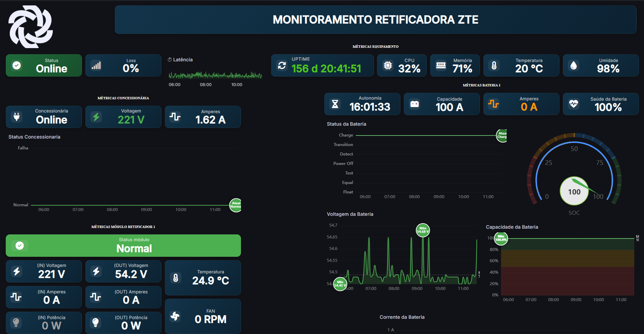Click the fan icon in FAN card

click(175, 316)
